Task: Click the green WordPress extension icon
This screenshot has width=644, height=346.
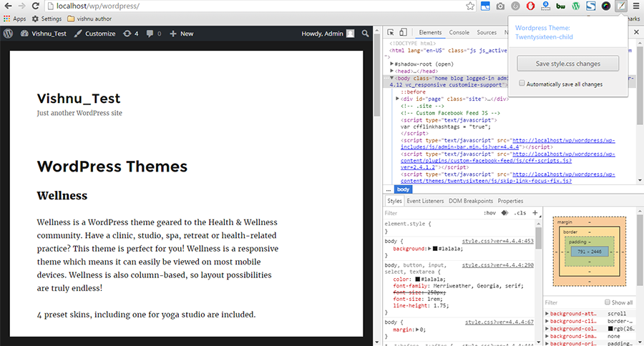Action: point(576,6)
